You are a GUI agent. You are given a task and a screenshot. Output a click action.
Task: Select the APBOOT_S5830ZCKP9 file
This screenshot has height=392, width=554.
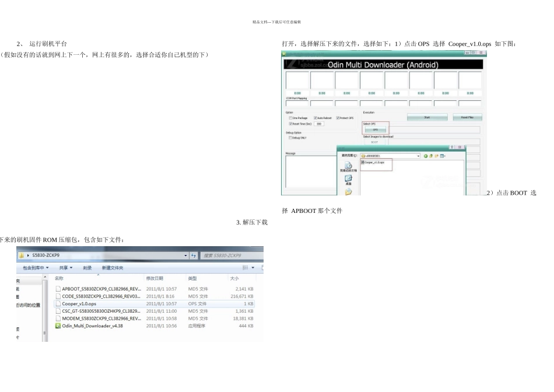click(101, 289)
